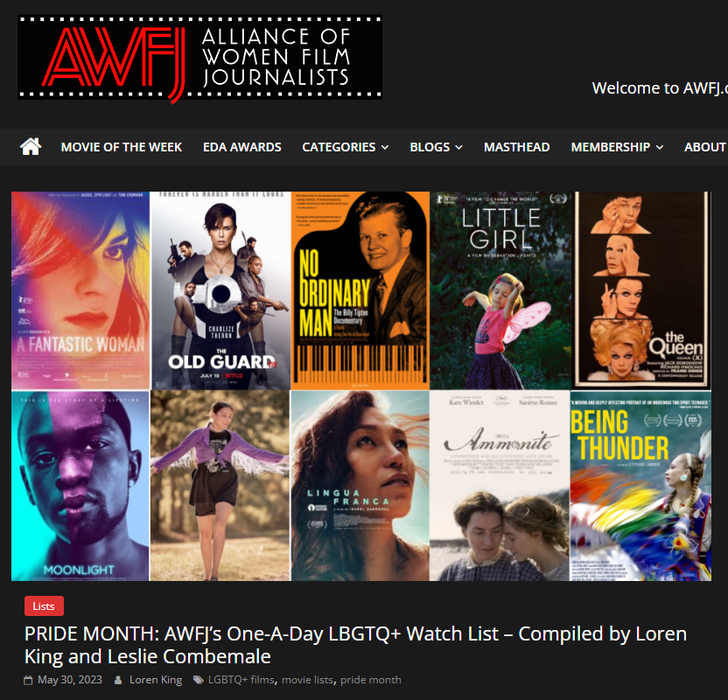Click the Moonlight poster
The image size is (728, 700).
[x=80, y=486]
